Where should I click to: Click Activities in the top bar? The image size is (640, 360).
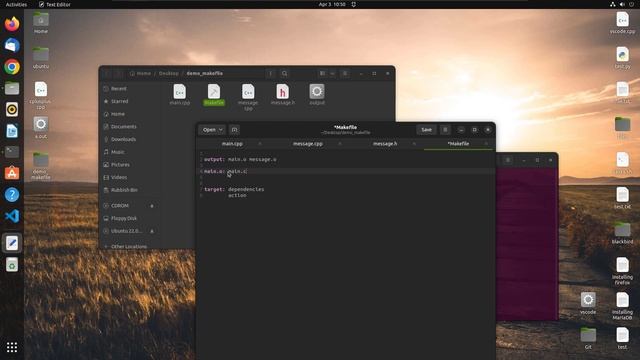tap(16, 4)
